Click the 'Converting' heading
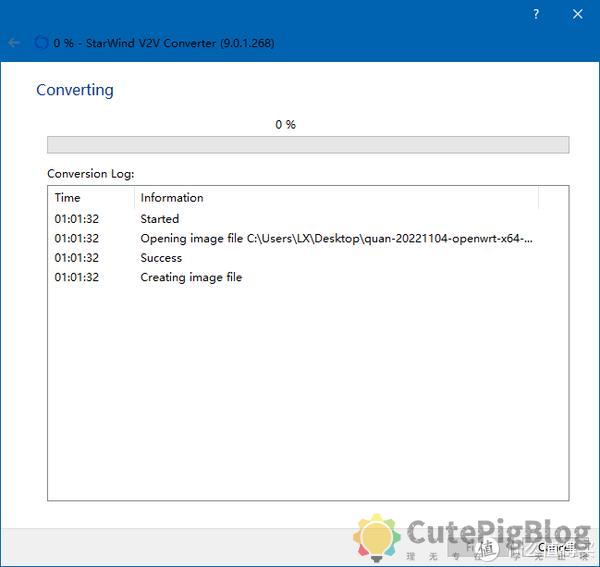Screen dimensions: 600x567 pyautogui.click(x=75, y=90)
